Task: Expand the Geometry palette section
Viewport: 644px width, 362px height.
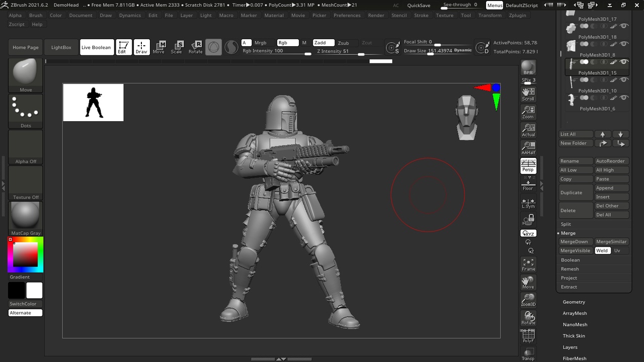Action: pos(574,302)
